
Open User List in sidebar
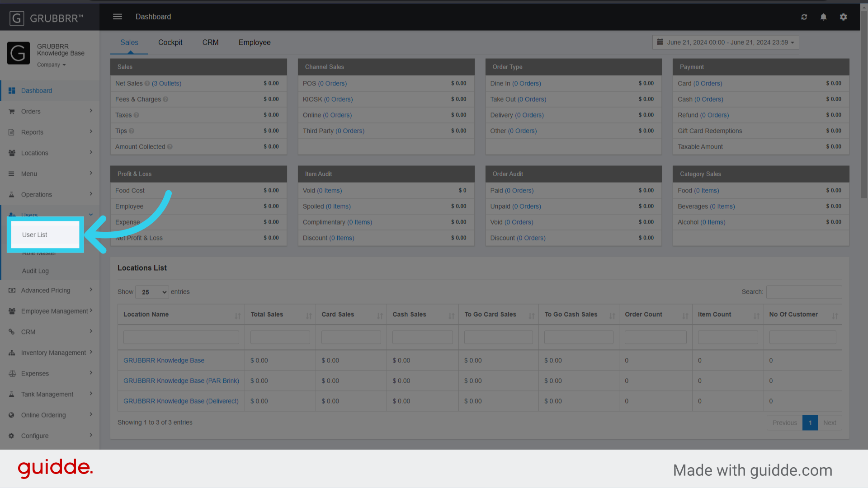tap(45, 235)
